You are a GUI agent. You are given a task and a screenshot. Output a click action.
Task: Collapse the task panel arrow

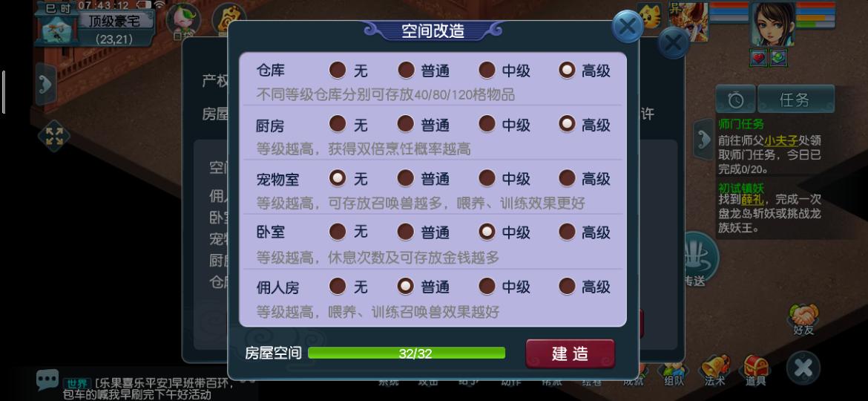click(x=703, y=139)
